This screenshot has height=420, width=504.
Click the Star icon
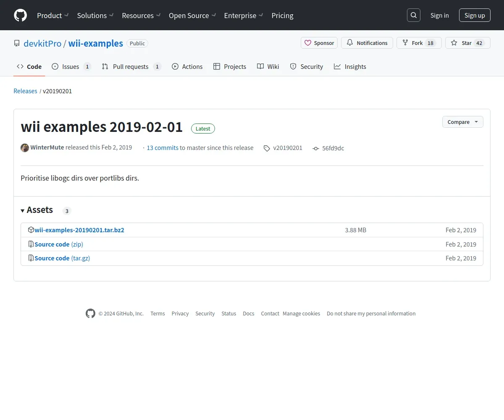[454, 43]
